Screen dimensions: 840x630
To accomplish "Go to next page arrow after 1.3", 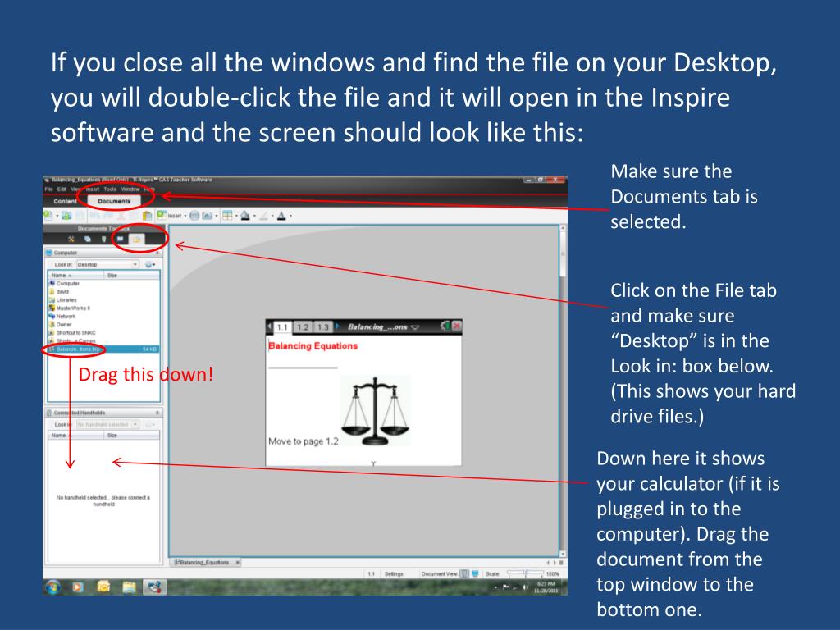I will 337,326.
